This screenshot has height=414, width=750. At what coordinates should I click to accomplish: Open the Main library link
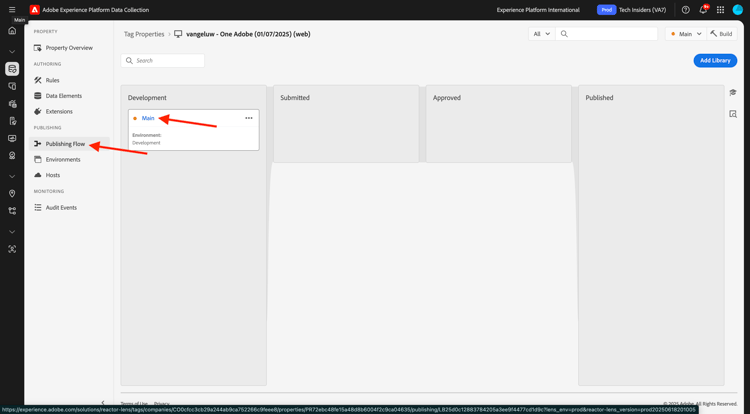coord(148,118)
